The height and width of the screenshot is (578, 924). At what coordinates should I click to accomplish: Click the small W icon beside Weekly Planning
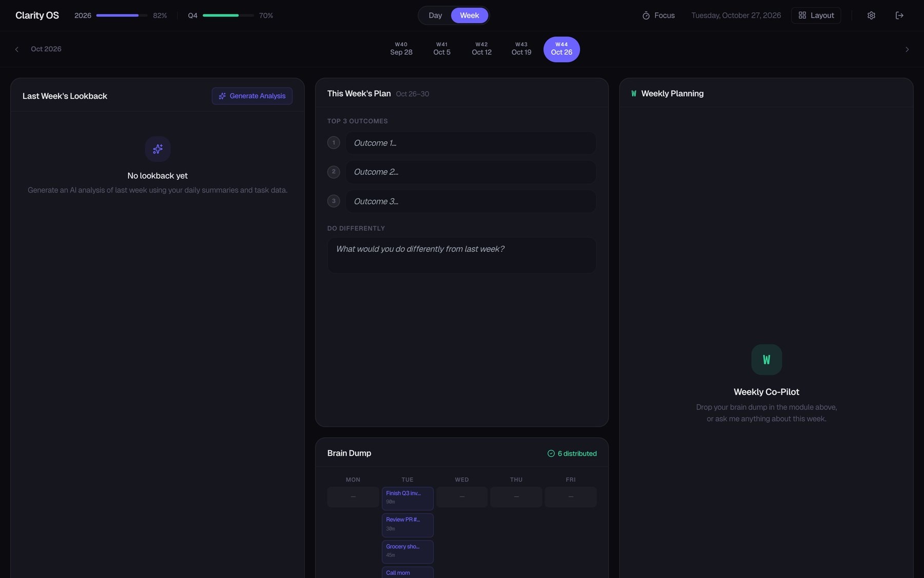(x=633, y=94)
